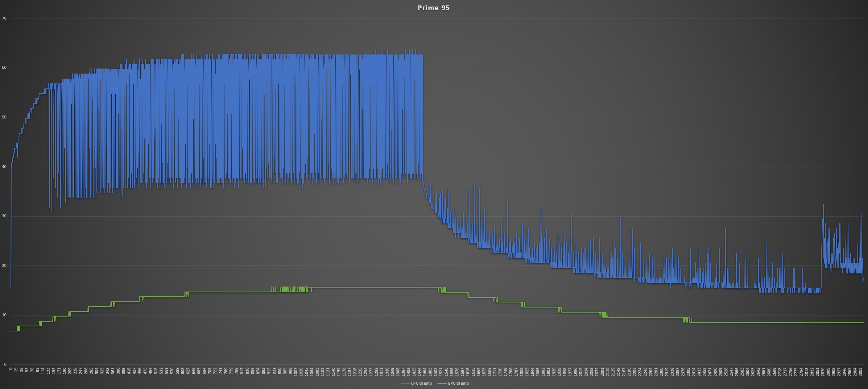Click the 2015 label on the horizontal axis
868x389 pixels.
coord(581,372)
